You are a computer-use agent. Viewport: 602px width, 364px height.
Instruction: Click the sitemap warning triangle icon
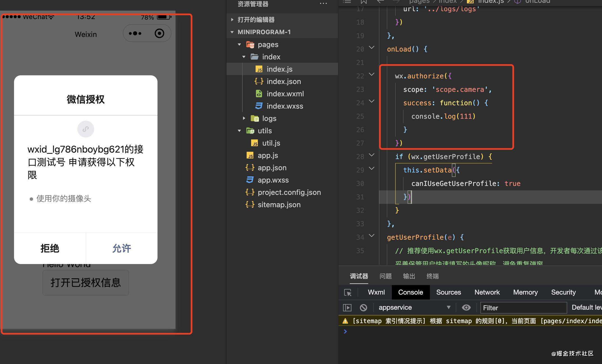[x=345, y=321]
